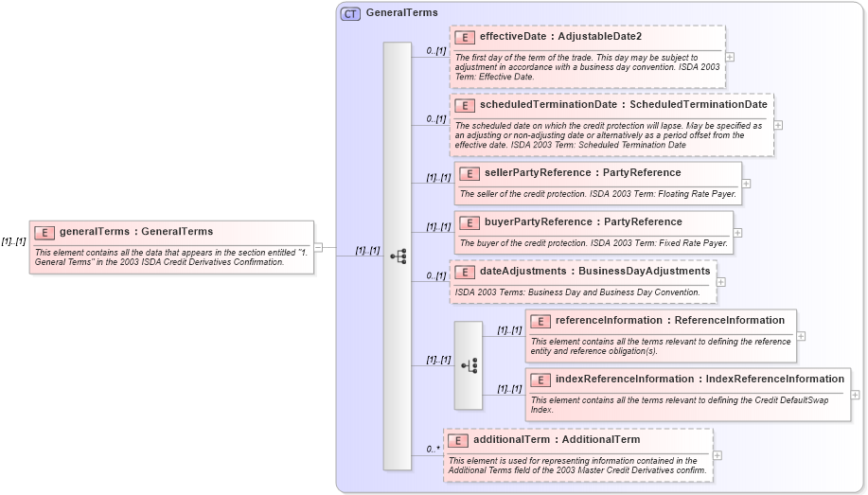Expand the buyerPartyReference element
This screenshot has height=495, width=868.
pos(738,233)
